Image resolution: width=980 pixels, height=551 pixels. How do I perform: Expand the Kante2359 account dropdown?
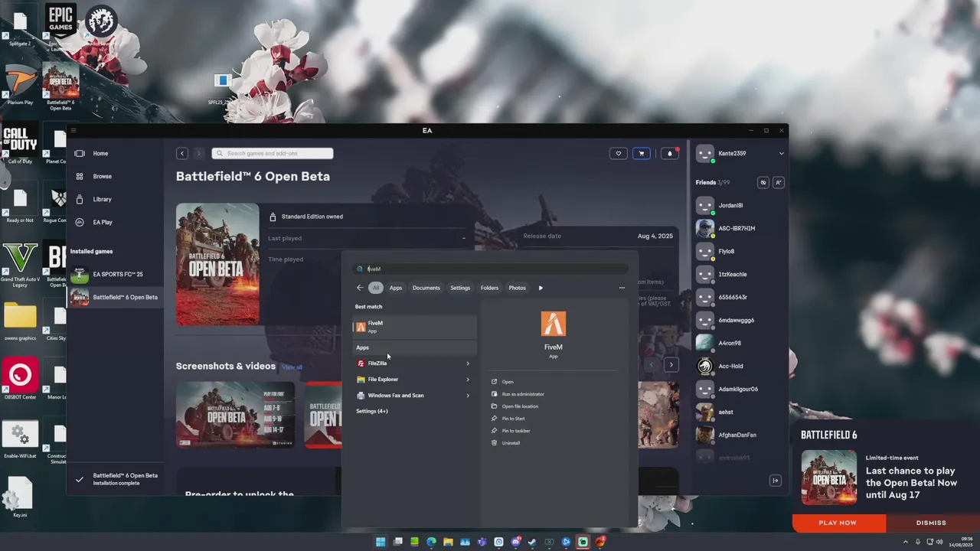781,153
